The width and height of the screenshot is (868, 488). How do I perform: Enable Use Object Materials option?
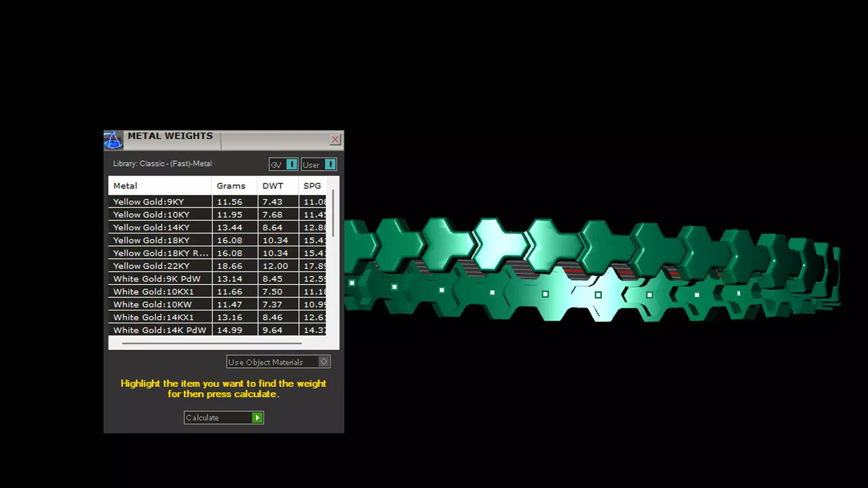pyautogui.click(x=324, y=362)
